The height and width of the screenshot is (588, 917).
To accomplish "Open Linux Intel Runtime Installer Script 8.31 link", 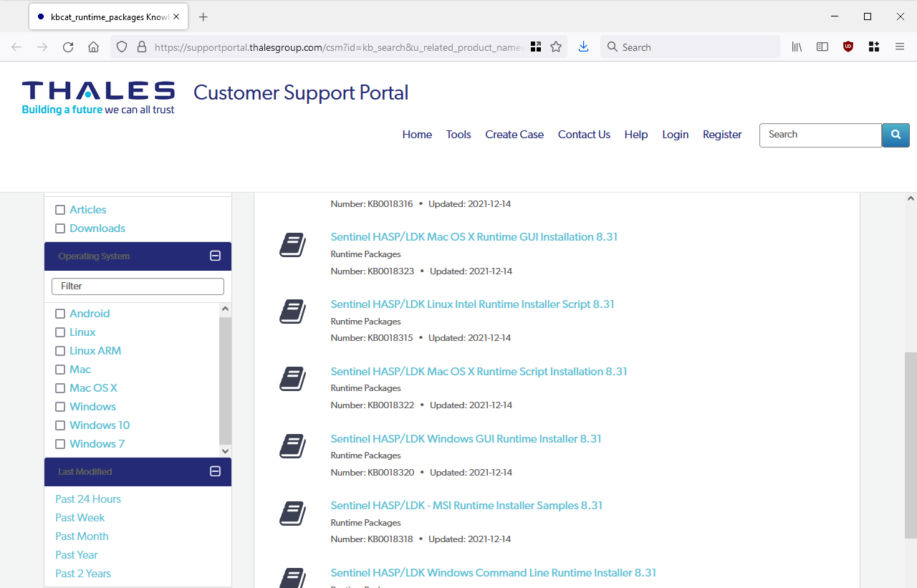I will pyautogui.click(x=473, y=304).
